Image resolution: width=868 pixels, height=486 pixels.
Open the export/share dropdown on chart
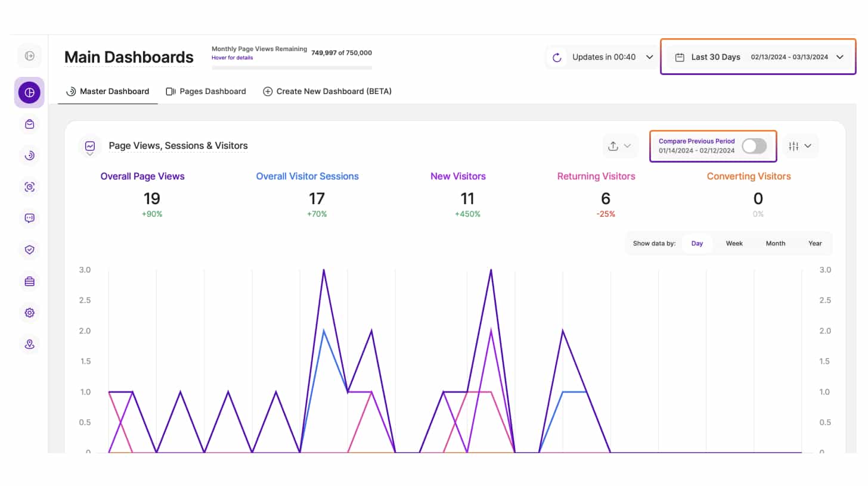click(x=619, y=146)
